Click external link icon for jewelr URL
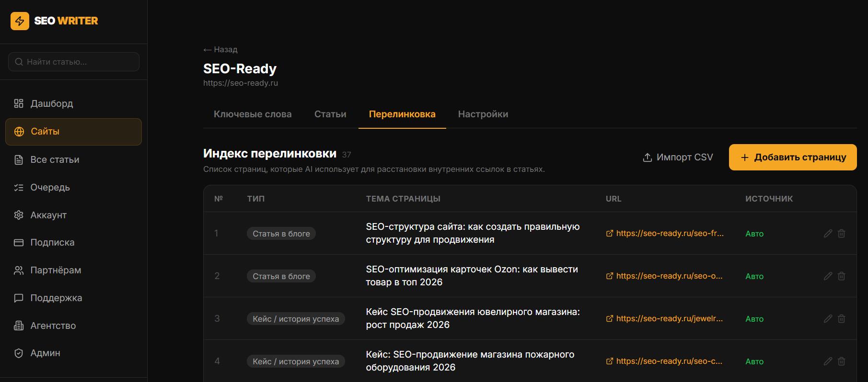868x382 pixels. pyautogui.click(x=610, y=319)
